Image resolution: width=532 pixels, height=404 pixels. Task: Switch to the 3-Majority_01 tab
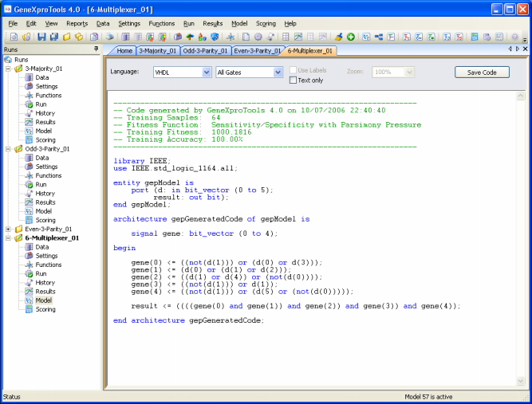click(x=158, y=51)
